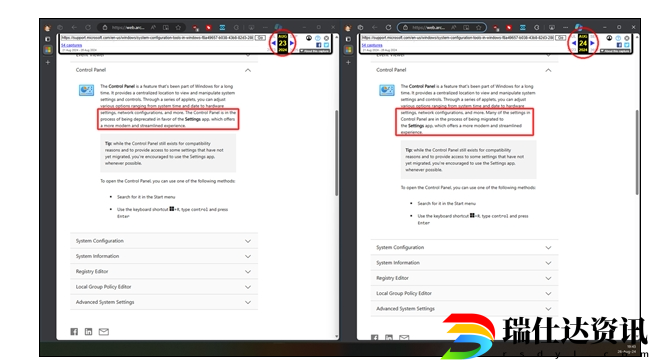
Task: Click Wayback previous-capture arrow in left window
Action: [x=274, y=43]
